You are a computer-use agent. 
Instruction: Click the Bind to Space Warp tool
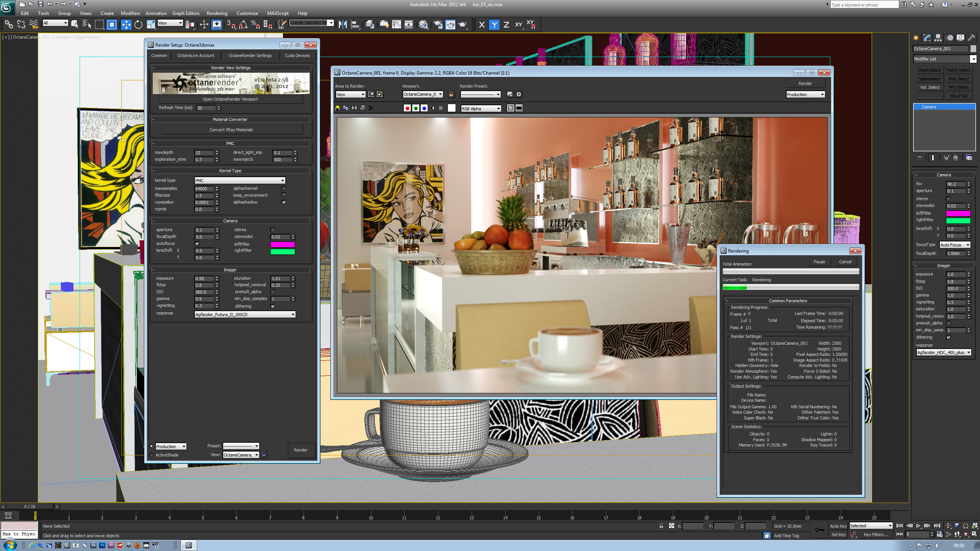coord(34,24)
